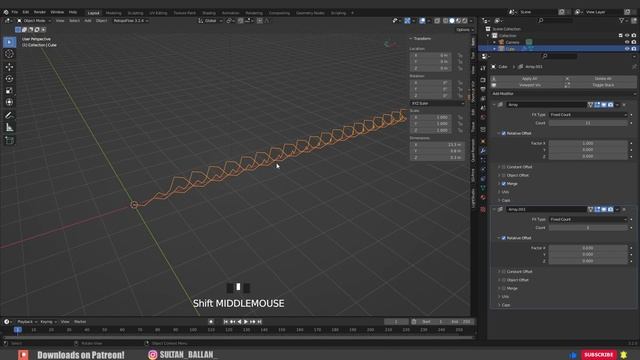The image size is (640, 360).
Task: Open Fit Type dropdown in Array modifier
Action: coord(588,115)
